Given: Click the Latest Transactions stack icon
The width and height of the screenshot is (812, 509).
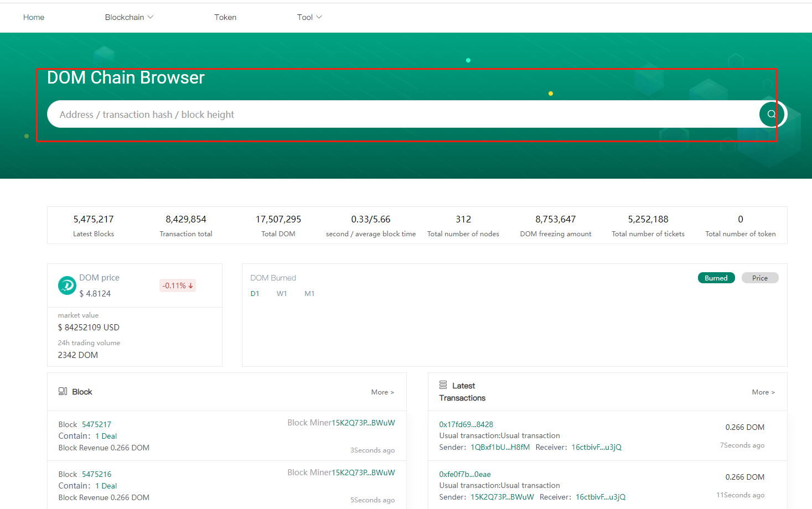Looking at the screenshot, I should pyautogui.click(x=443, y=385).
